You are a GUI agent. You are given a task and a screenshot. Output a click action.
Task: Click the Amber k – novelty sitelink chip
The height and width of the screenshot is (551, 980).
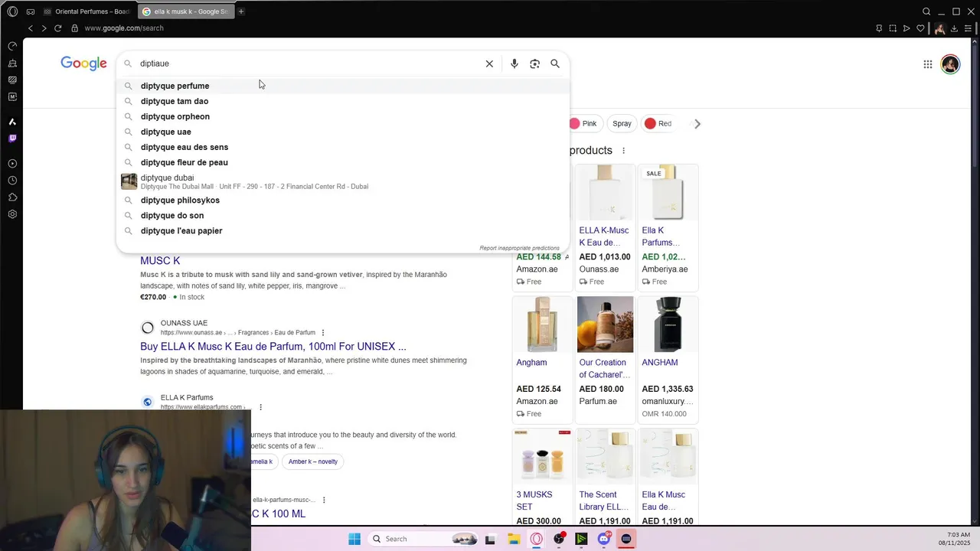click(313, 461)
